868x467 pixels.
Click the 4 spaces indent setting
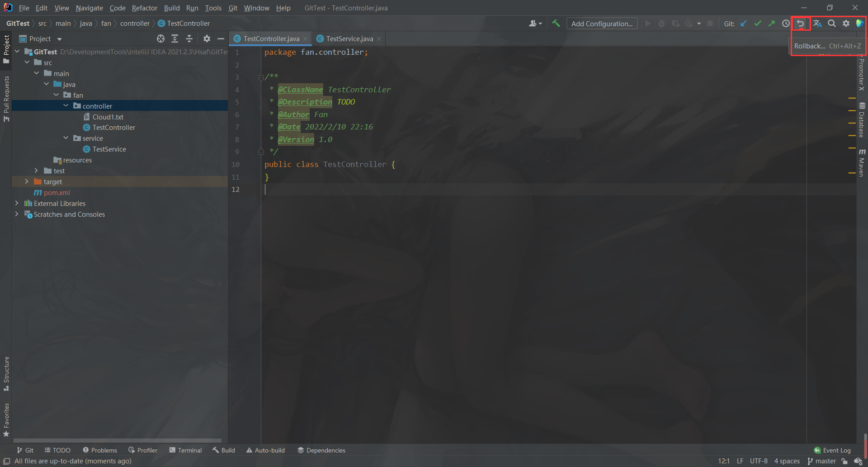(x=787, y=461)
